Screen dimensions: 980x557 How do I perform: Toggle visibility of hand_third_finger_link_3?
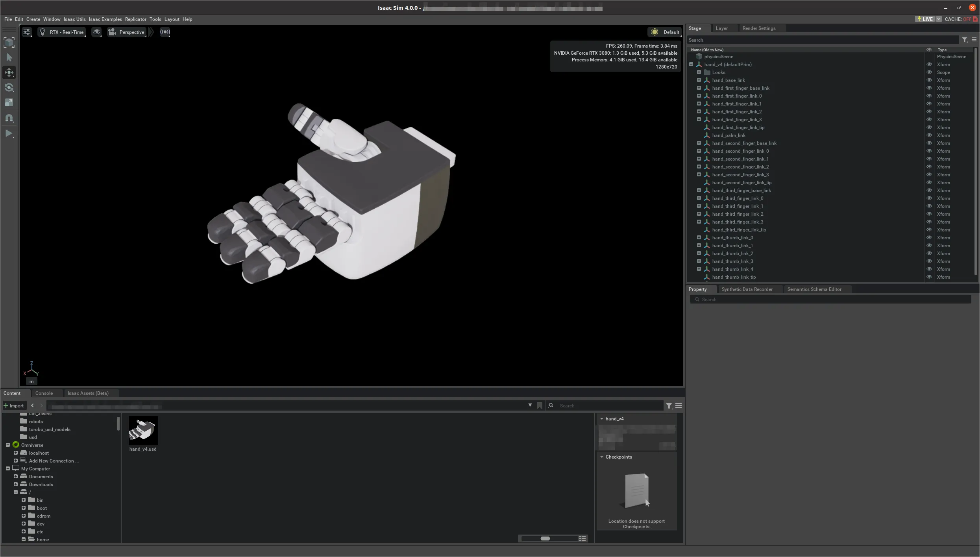tap(929, 222)
